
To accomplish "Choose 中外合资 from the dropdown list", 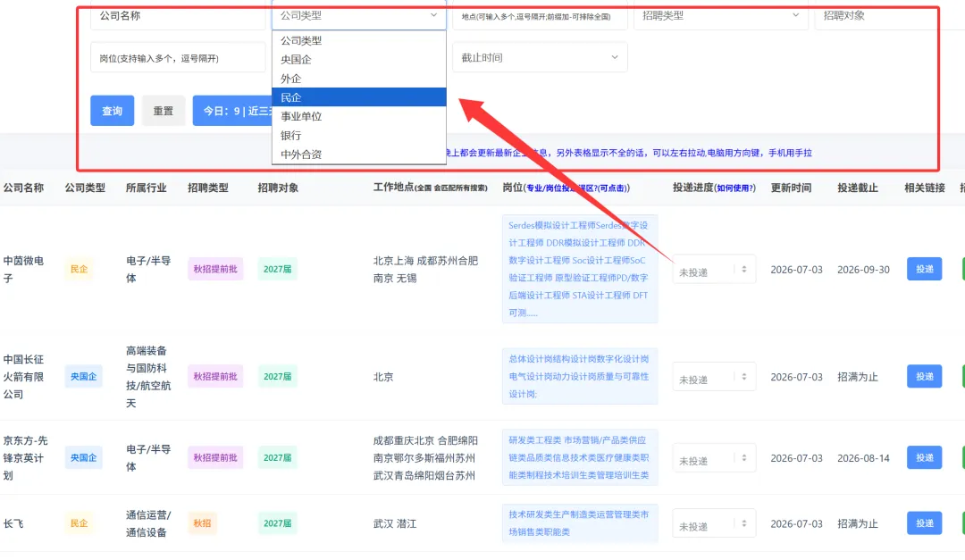I will [x=359, y=155].
